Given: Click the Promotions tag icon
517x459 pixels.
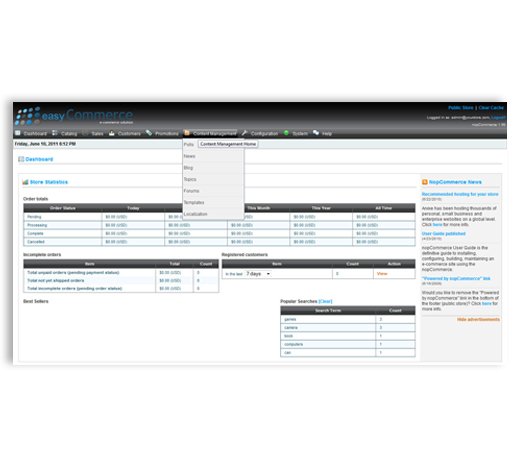Looking at the screenshot, I should (149, 133).
